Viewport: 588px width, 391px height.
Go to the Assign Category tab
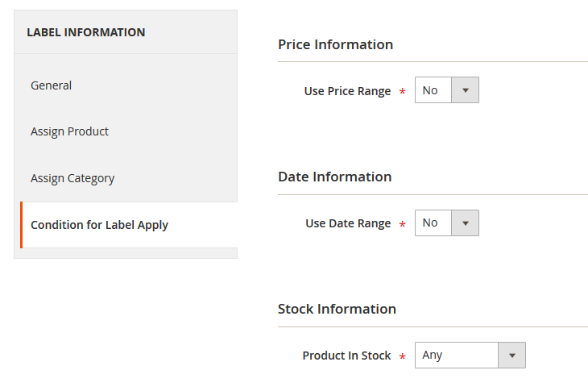click(72, 178)
